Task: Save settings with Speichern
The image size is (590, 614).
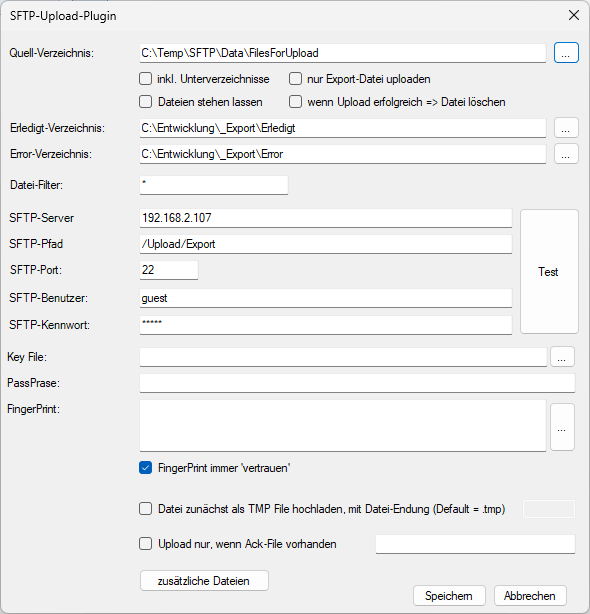Action: (x=449, y=596)
